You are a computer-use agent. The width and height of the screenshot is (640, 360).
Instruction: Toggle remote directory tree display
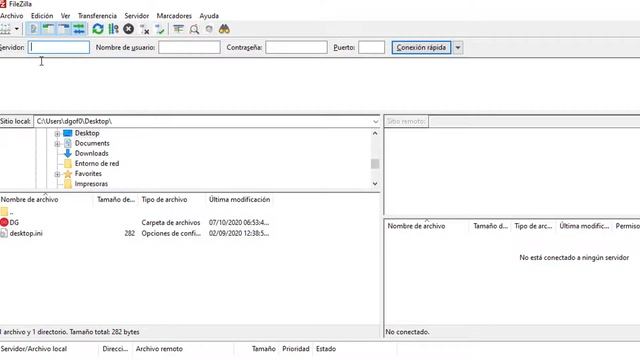click(x=64, y=29)
